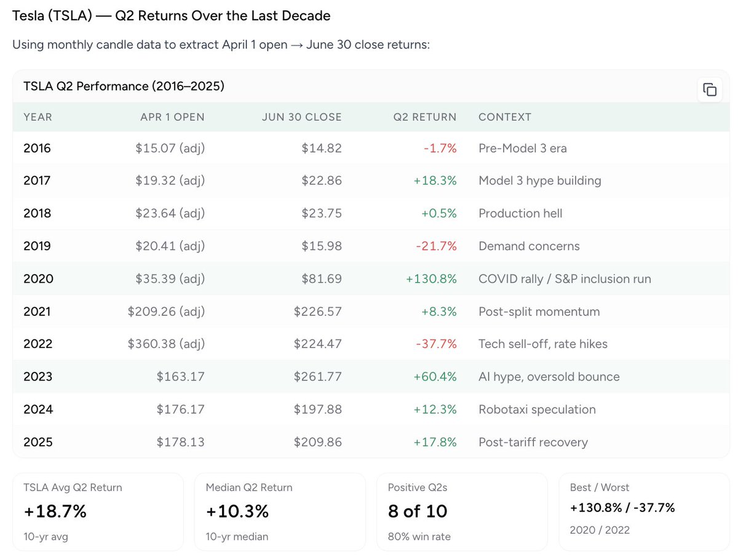The image size is (738, 560).
Task: Click the TSLA Avg Q2 Return card
Action: coord(98,511)
